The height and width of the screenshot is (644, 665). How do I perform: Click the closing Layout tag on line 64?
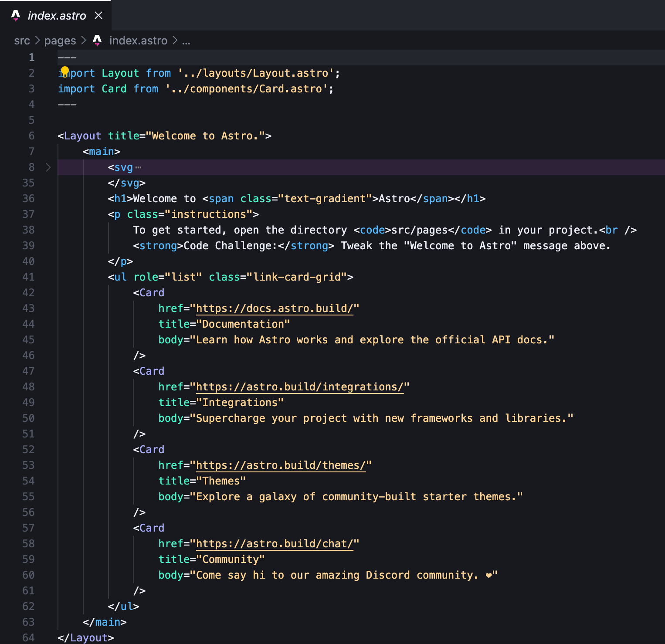pyautogui.click(x=86, y=638)
